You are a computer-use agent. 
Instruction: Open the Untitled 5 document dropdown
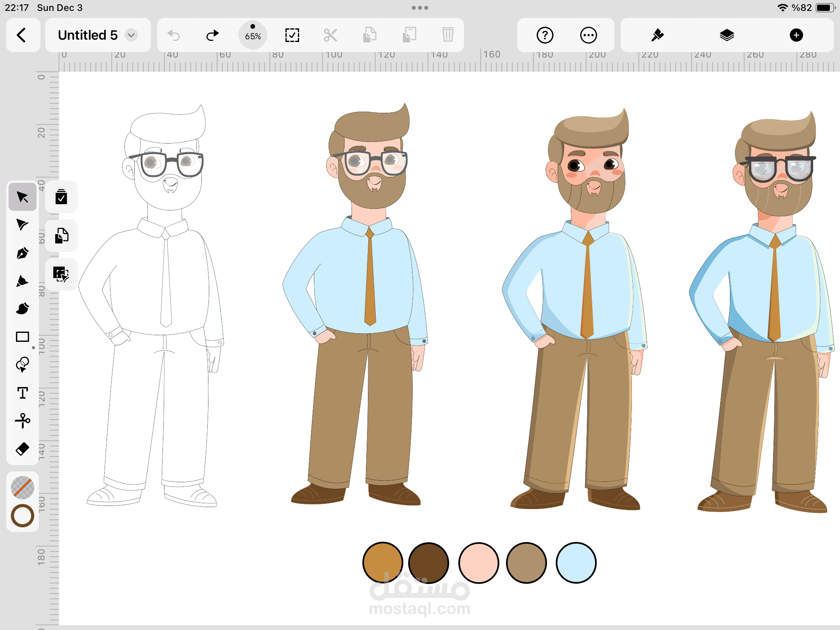pos(131,35)
